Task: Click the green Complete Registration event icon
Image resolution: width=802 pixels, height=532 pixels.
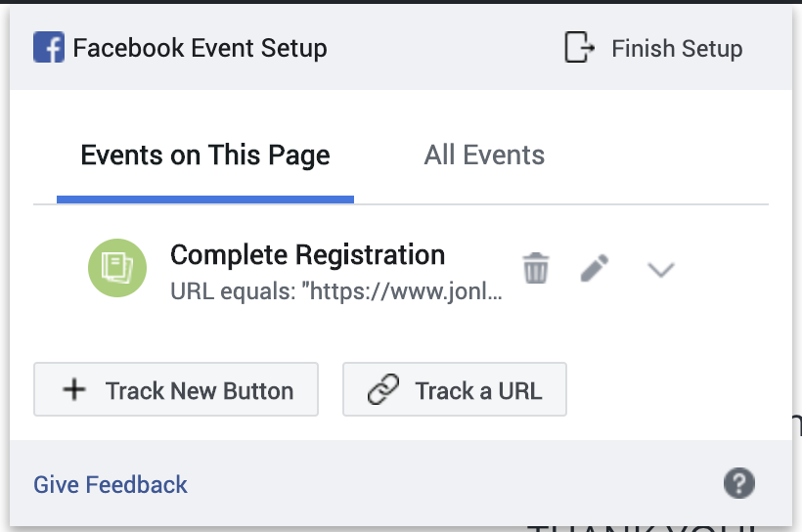Action: click(117, 268)
